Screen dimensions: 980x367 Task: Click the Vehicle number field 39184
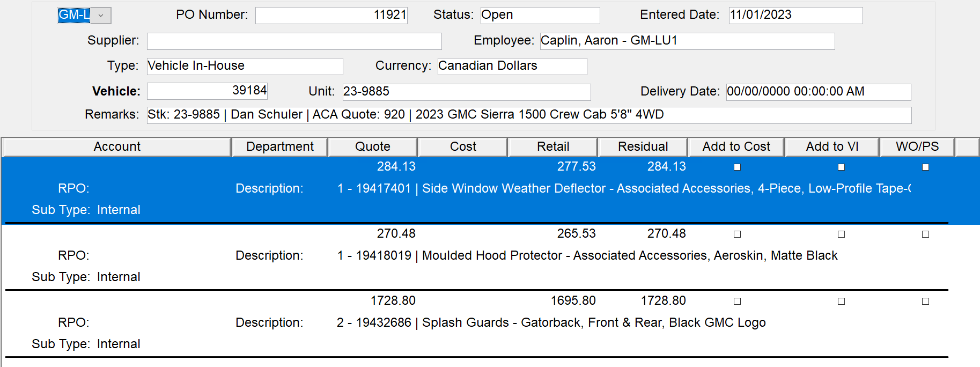click(207, 91)
